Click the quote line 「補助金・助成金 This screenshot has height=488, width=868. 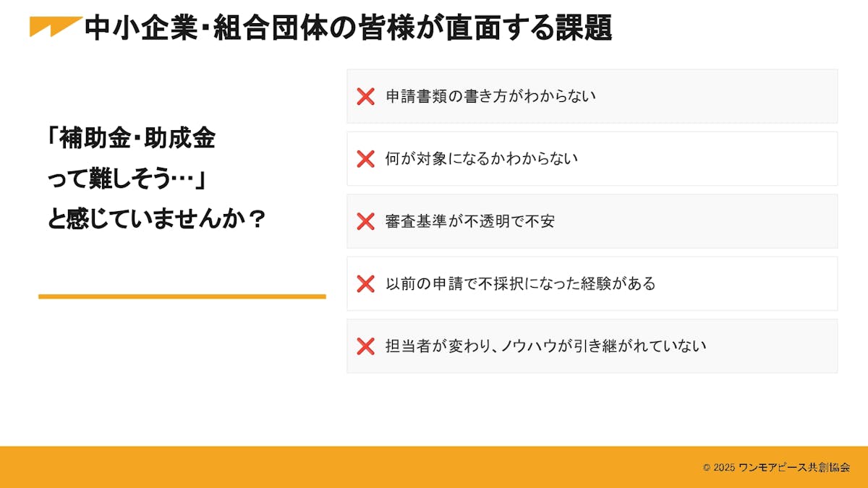(x=131, y=138)
